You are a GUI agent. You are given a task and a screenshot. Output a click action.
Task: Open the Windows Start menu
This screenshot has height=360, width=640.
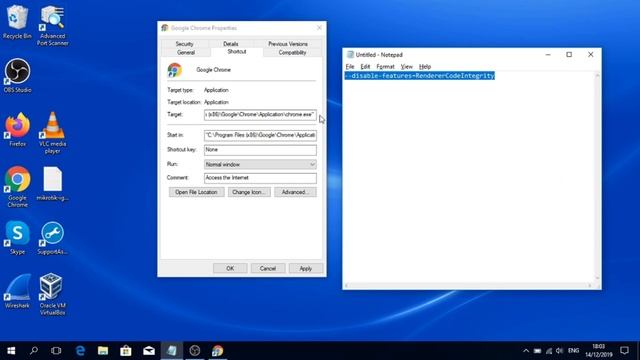pyautogui.click(x=11, y=351)
